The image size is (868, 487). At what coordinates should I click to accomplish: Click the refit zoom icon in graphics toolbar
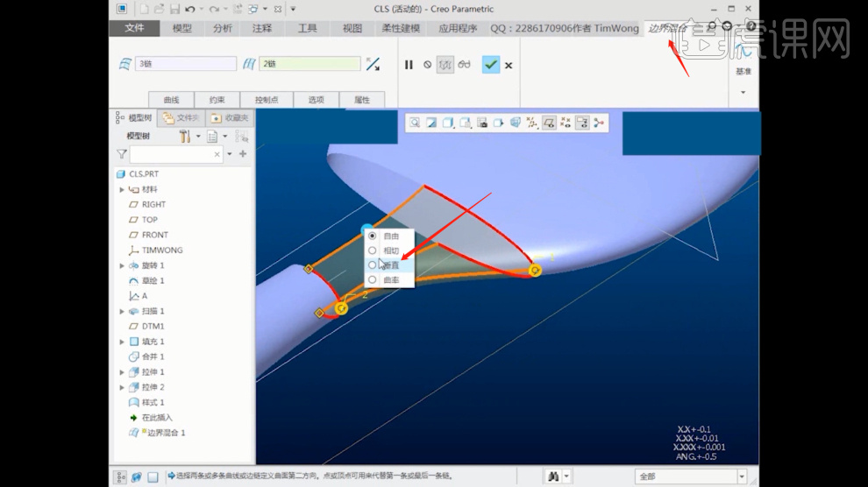(x=415, y=124)
